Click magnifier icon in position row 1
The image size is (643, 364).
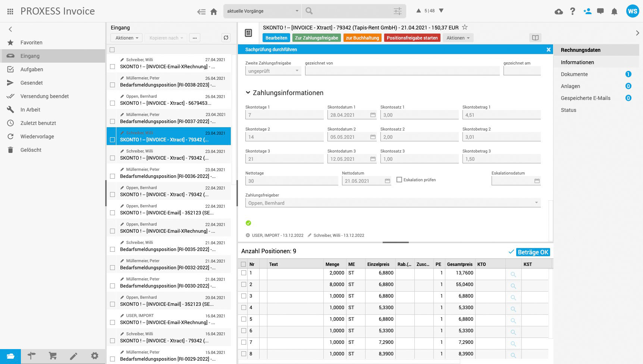[513, 274]
